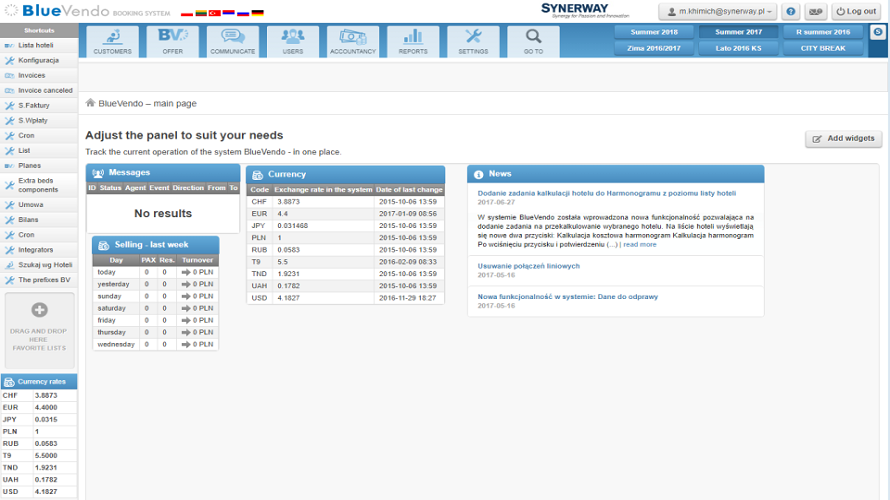This screenshot has height=500, width=890.
Task: Open the Bilans shortcut
Action: coord(39,220)
